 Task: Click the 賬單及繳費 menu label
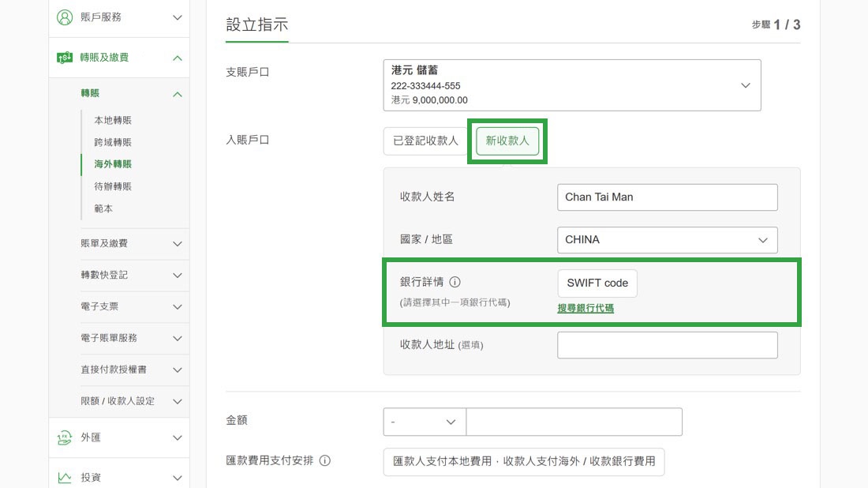104,243
